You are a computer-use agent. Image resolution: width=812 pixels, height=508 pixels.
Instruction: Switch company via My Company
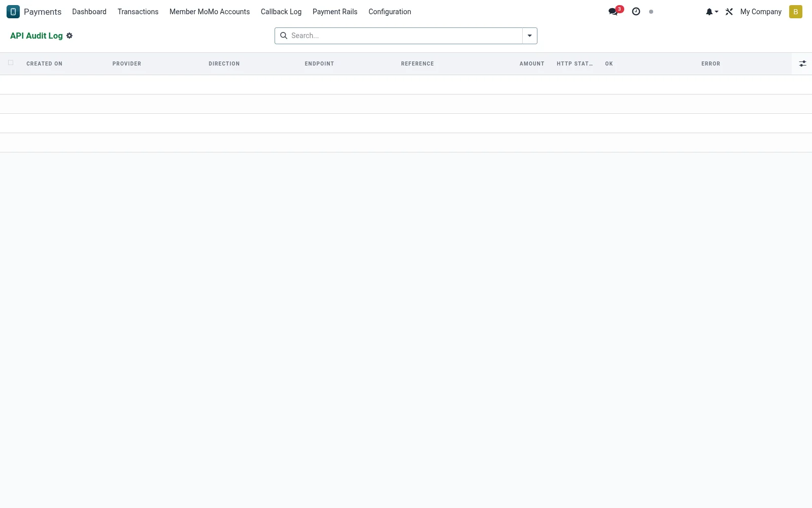761,12
